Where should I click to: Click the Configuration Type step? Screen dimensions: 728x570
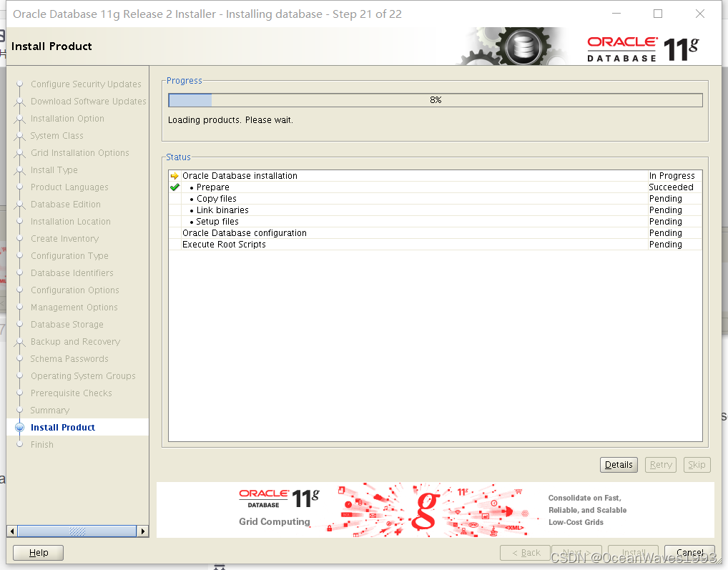click(x=69, y=256)
